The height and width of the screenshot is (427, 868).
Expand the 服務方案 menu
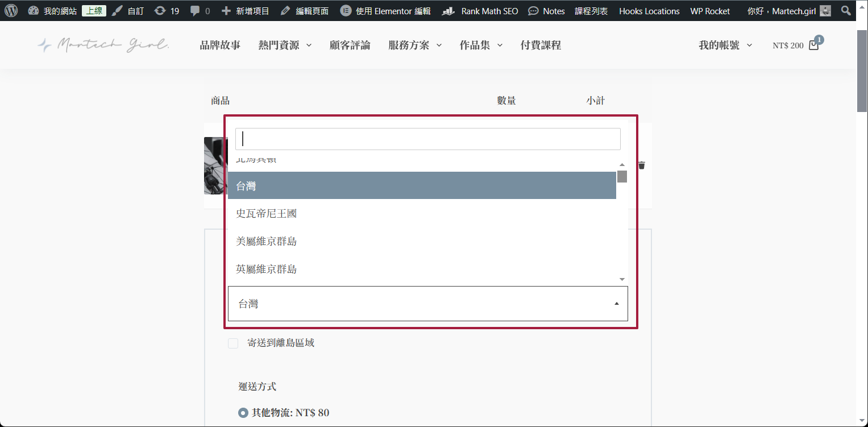(x=415, y=45)
